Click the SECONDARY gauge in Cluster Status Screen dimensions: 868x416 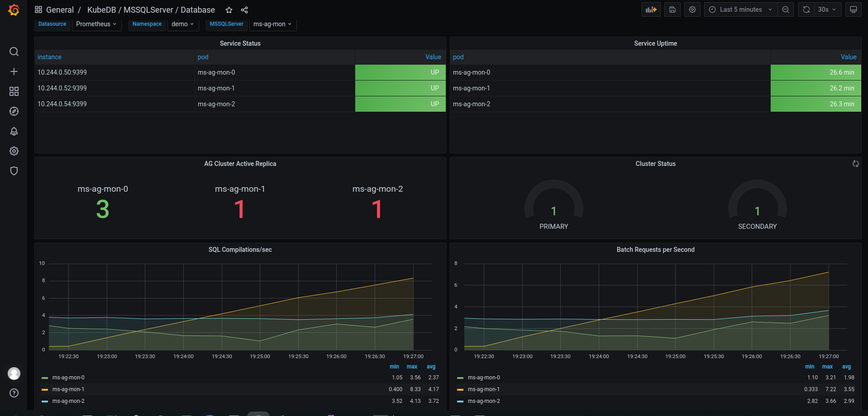click(757, 205)
